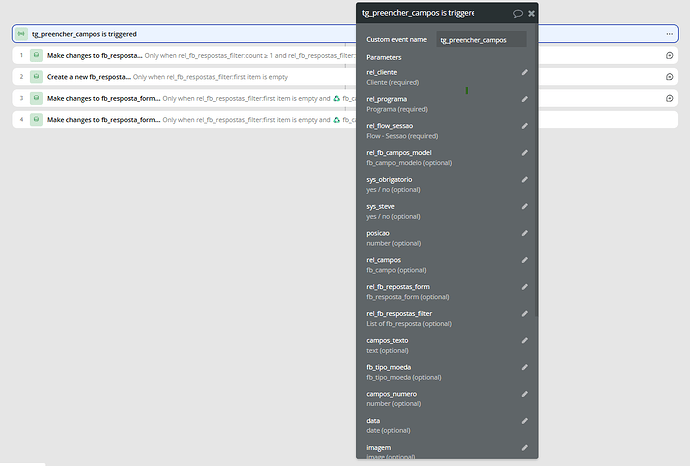This screenshot has height=466, width=690.
Task: Click the rel_cliente parameter name
Action: [x=382, y=72]
